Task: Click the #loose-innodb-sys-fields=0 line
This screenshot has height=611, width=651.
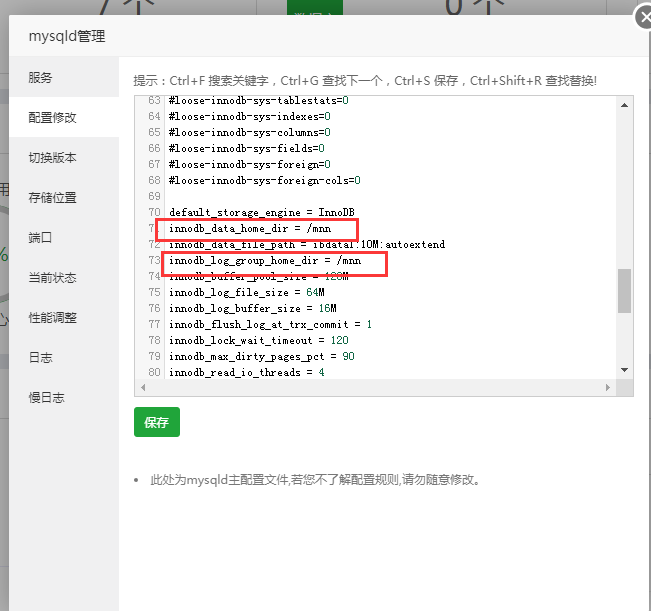Action: point(247,149)
